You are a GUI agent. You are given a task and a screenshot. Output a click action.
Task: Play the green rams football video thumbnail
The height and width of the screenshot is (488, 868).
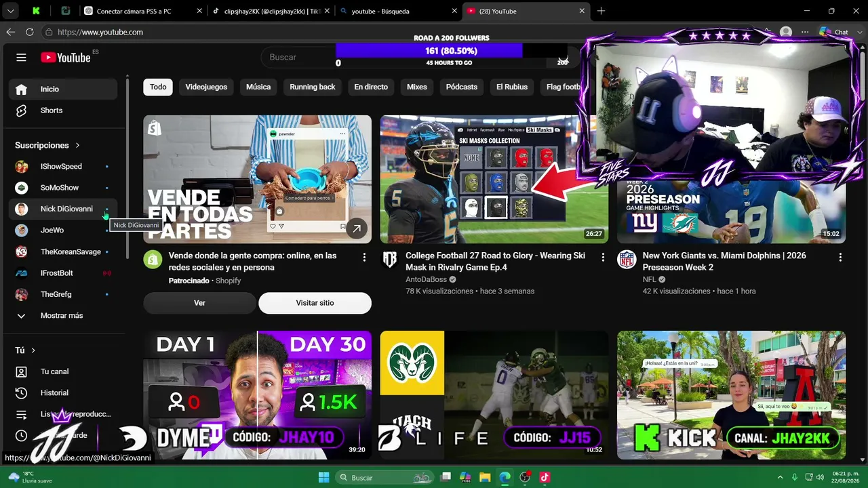494,395
